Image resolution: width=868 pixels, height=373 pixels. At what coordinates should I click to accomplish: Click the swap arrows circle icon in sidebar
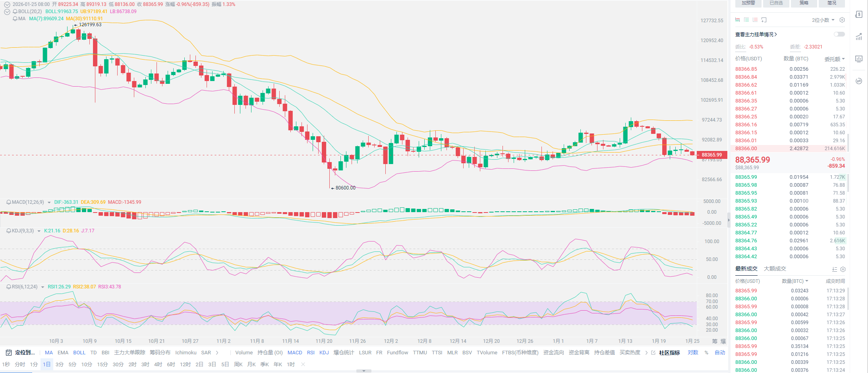pos(859,81)
